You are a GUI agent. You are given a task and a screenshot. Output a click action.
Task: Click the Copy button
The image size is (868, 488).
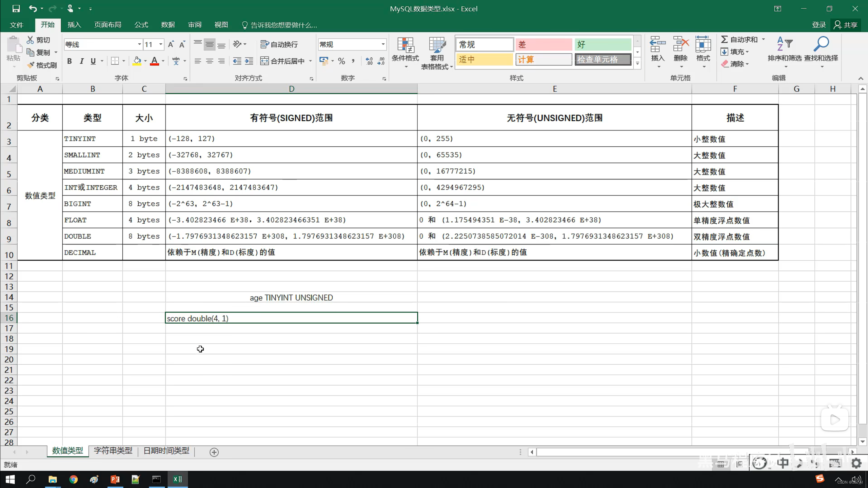(x=39, y=52)
